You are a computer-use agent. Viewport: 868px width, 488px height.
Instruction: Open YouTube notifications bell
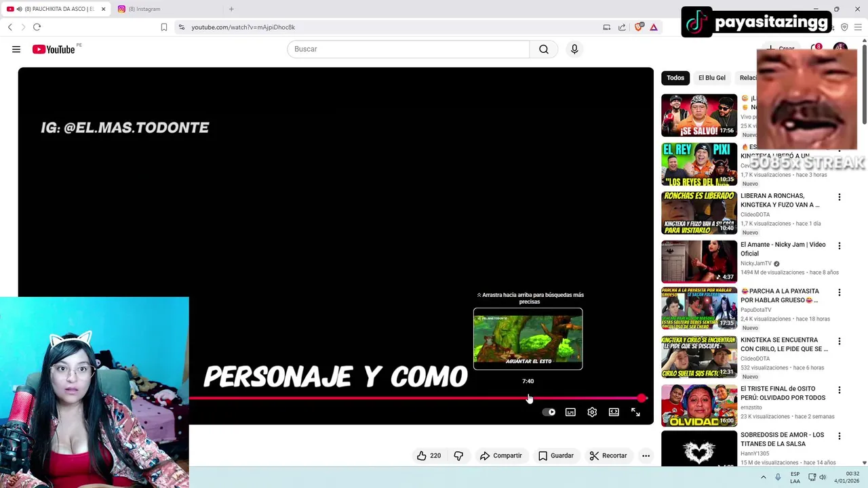(x=816, y=49)
